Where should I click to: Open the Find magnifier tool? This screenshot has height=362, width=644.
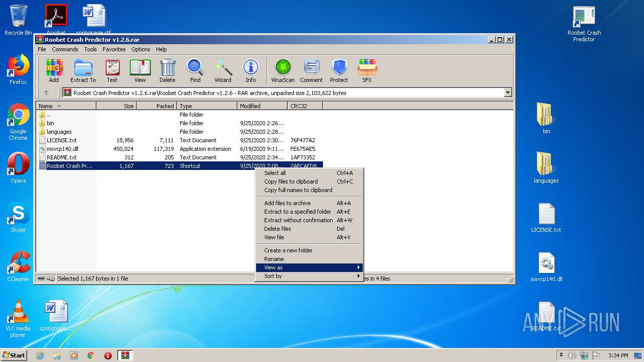click(x=195, y=70)
